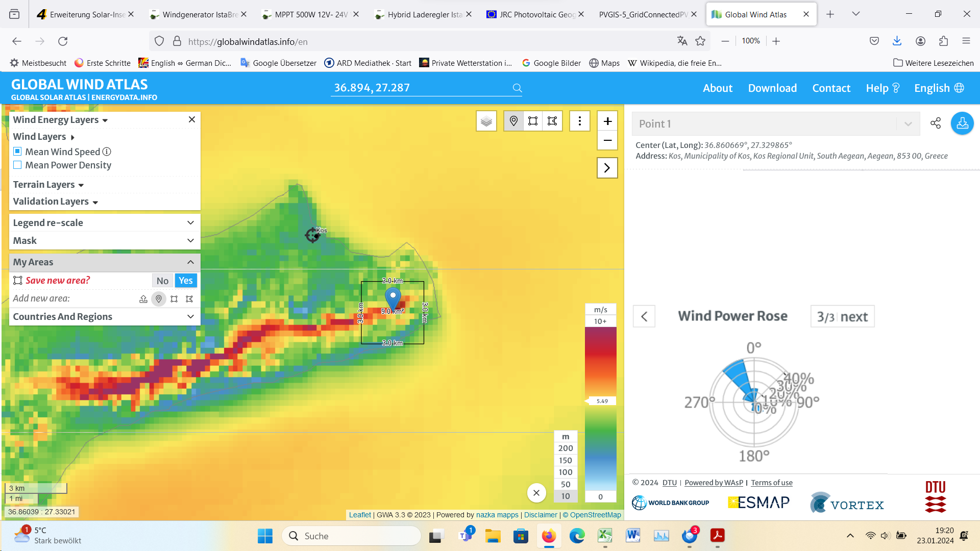This screenshot has height=551, width=980.
Task: Zoom in the map with plus button
Action: pos(607,121)
